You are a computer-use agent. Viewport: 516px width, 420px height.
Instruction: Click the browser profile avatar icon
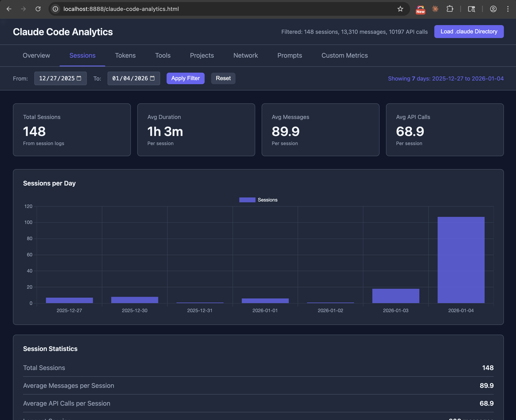click(x=493, y=9)
